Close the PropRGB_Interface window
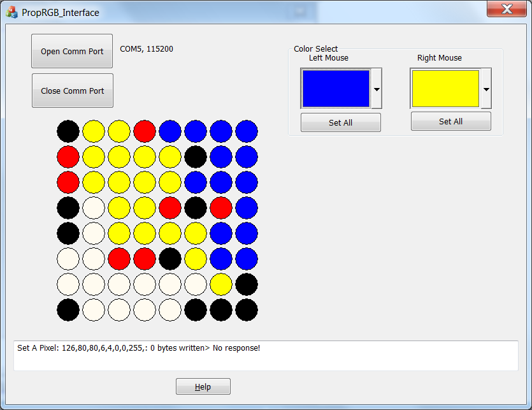This screenshot has width=532, height=410. point(507,10)
